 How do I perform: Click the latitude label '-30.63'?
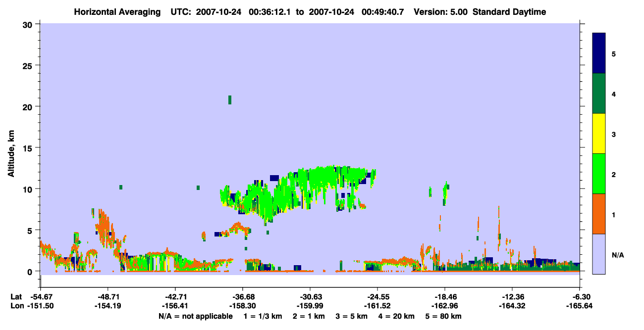310,297
